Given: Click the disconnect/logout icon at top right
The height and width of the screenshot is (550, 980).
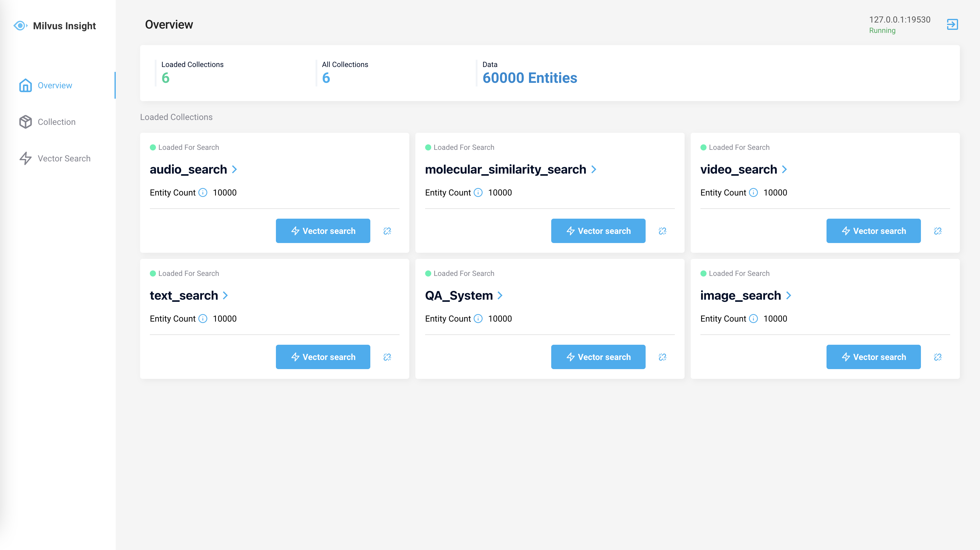Looking at the screenshot, I should pos(952,25).
